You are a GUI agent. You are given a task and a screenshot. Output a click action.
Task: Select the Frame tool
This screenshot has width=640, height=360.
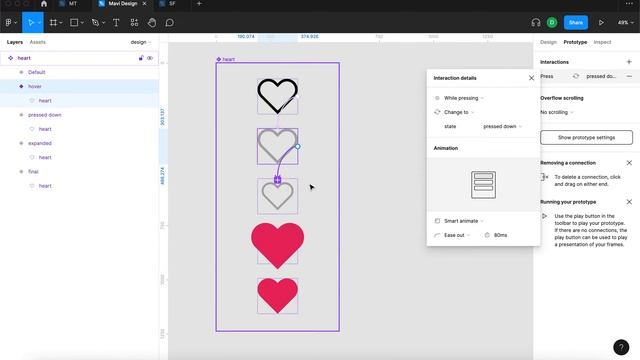tap(53, 22)
